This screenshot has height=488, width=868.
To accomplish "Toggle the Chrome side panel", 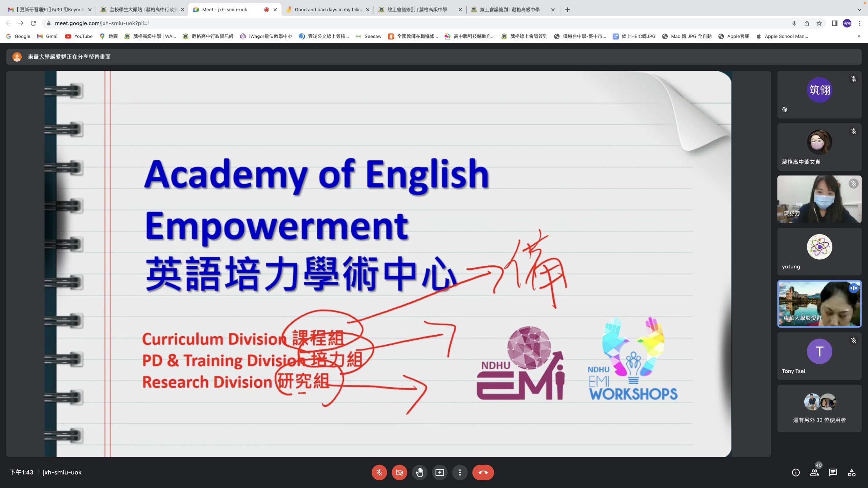I will tap(834, 23).
